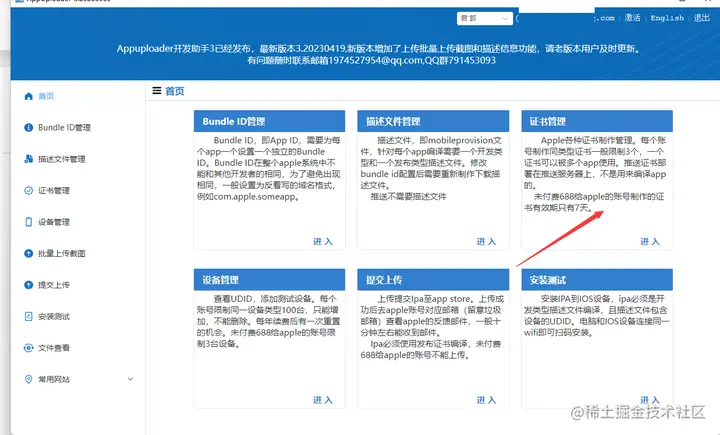Click the 设备管理 phone icon
720x435 pixels.
click(28, 222)
